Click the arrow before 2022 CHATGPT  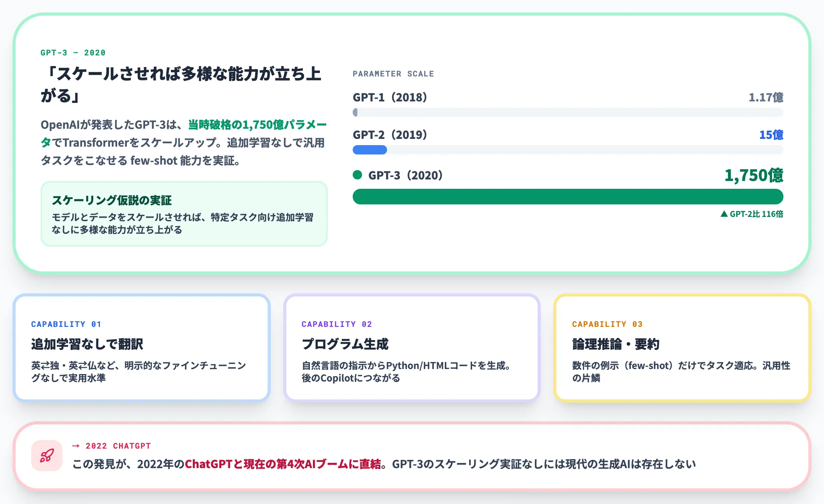click(76, 446)
